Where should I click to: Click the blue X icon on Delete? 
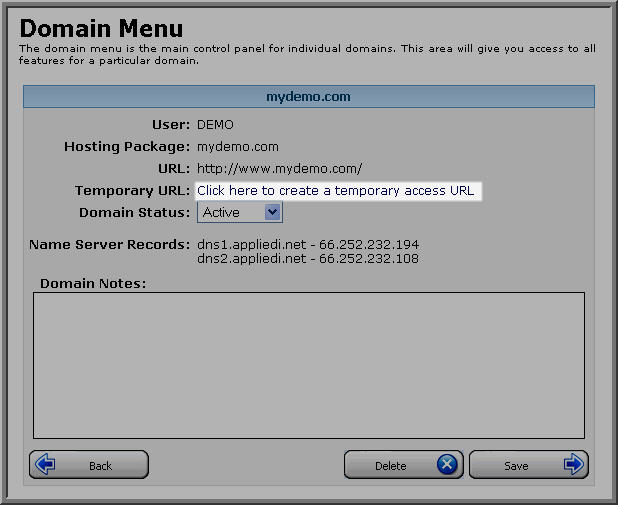coord(447,464)
